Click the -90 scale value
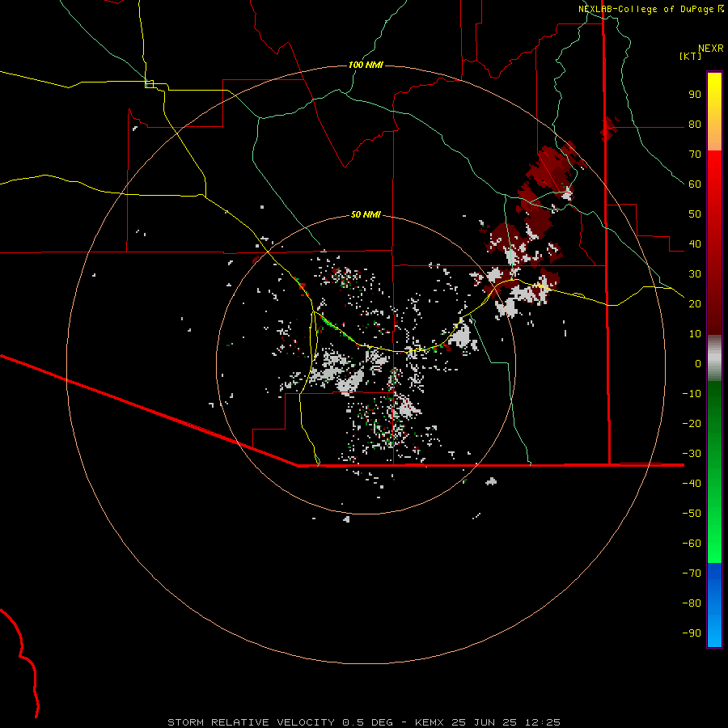 click(692, 633)
